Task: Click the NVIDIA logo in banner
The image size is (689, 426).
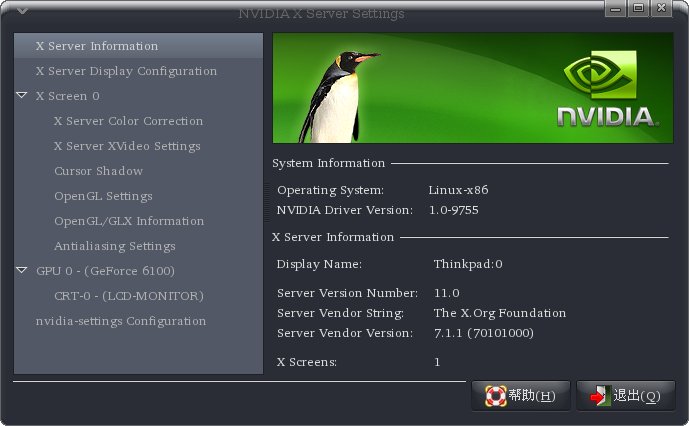Action: coord(606,88)
